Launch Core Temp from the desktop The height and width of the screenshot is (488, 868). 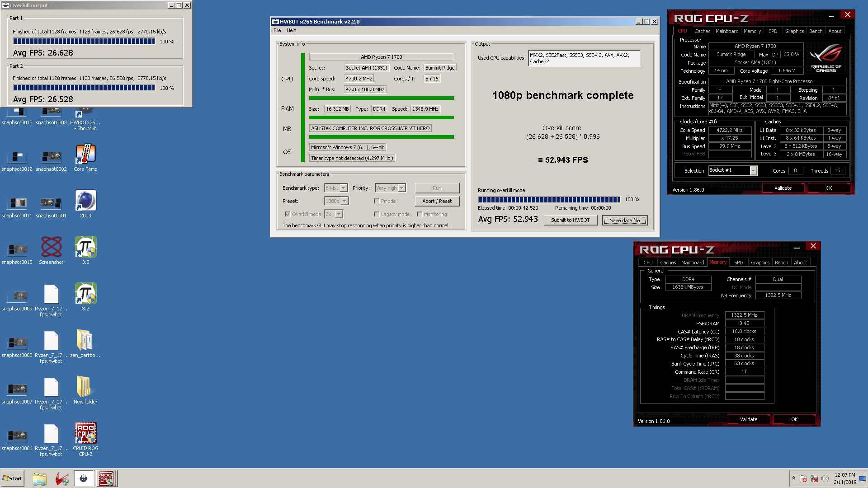tap(85, 158)
